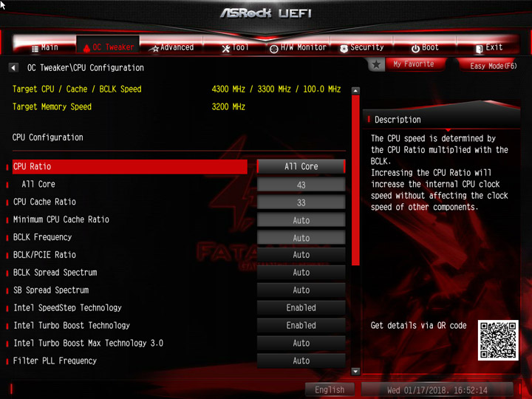This screenshot has width=532, height=399.
Task: Open Filter PLL Frequency dropdown
Action: point(301,361)
